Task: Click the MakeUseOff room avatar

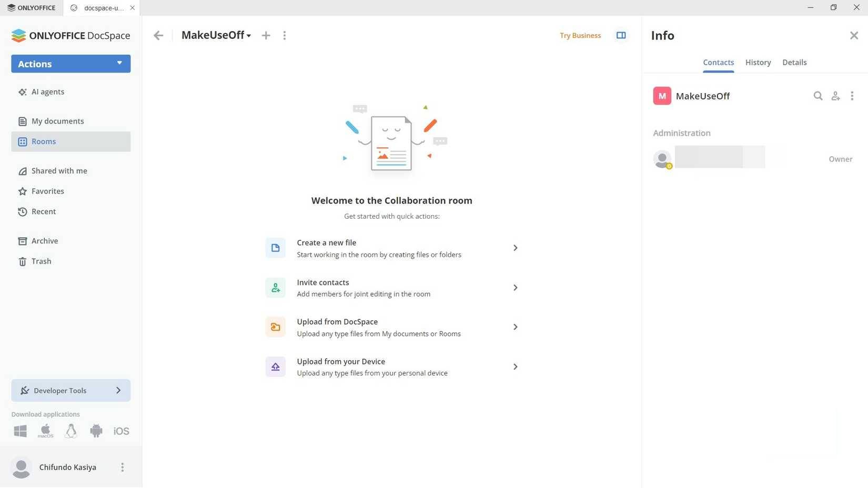Action: tap(662, 96)
